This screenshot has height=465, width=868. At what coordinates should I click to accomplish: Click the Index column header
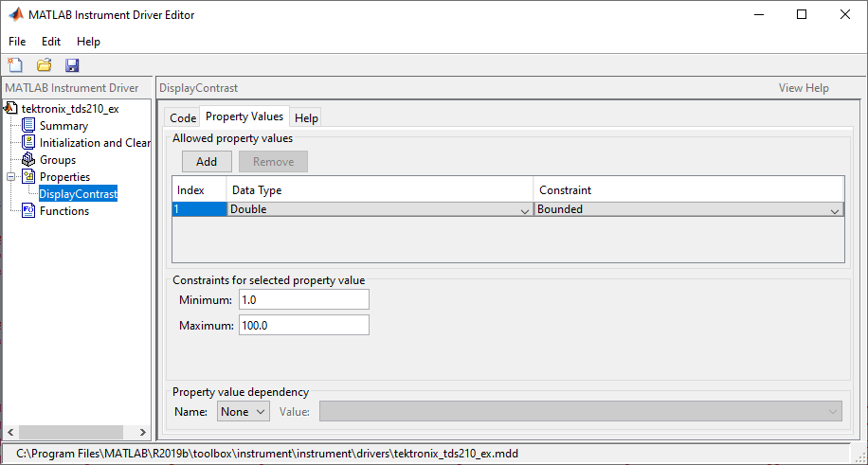click(x=199, y=189)
